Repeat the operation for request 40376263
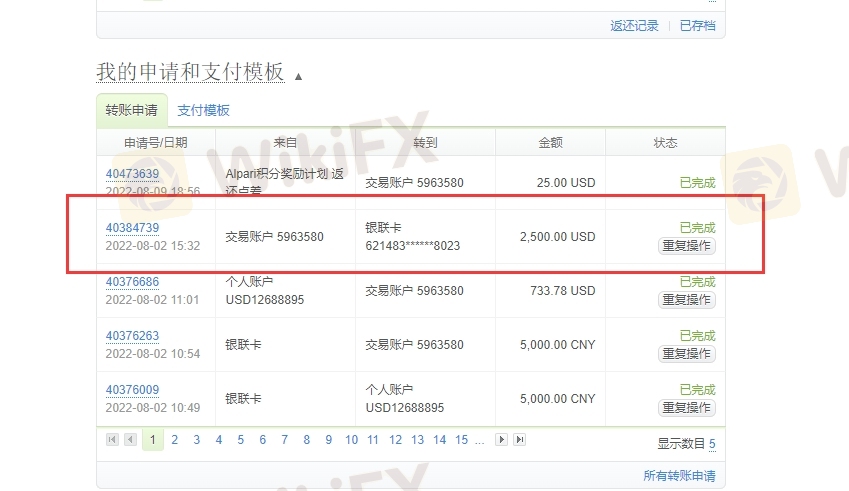This screenshot has width=849, height=491. [x=687, y=353]
